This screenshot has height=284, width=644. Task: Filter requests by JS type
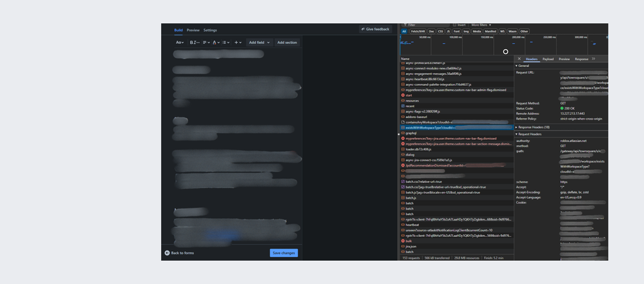(x=449, y=31)
